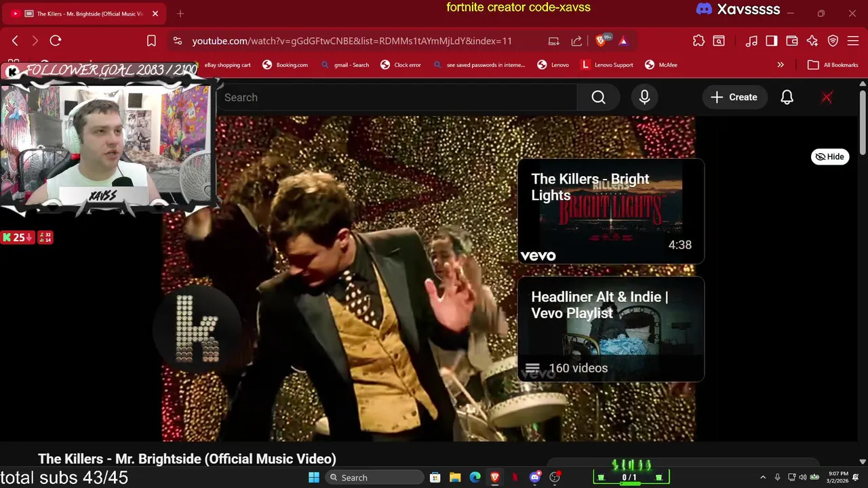
Task: Open Microsoft Edge from the taskbar
Action: coord(475,477)
